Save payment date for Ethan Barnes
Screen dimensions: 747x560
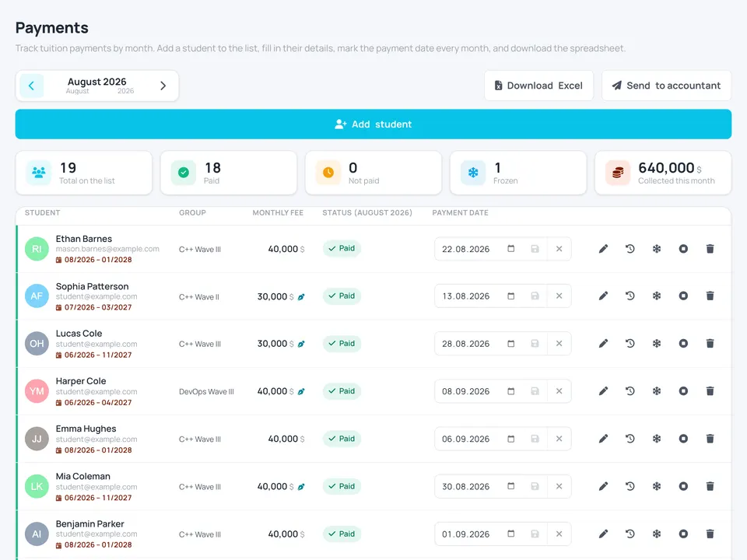point(535,249)
